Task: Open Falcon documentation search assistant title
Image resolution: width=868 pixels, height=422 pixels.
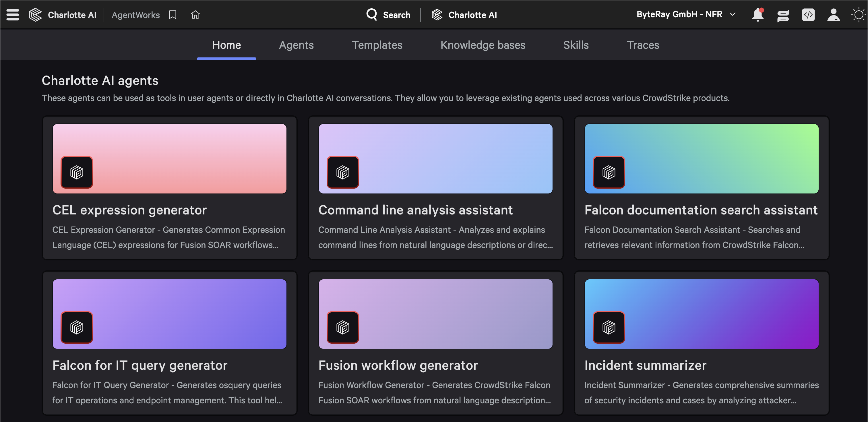Action: click(x=701, y=210)
